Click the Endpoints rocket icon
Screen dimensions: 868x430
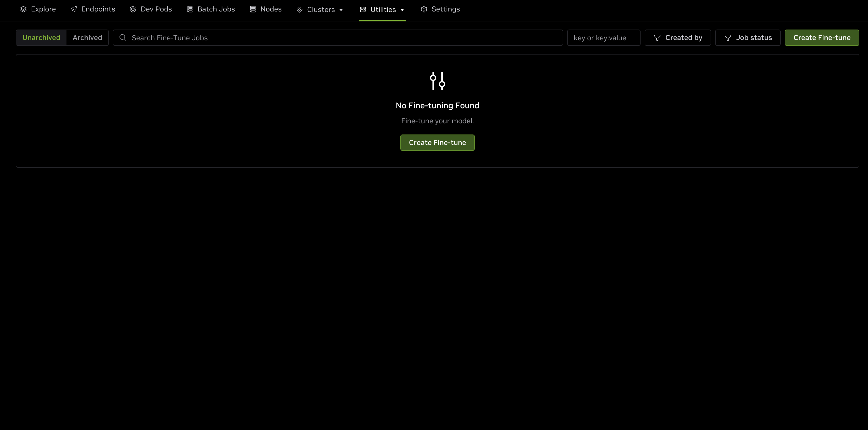74,9
